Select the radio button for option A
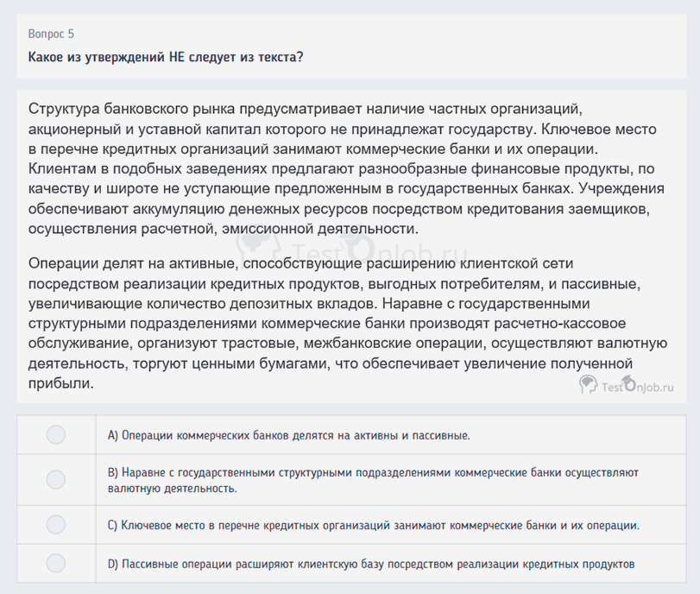 tap(55, 436)
